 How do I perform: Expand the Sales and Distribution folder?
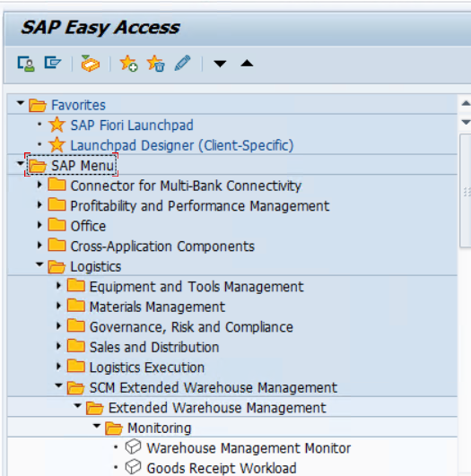[58, 346]
